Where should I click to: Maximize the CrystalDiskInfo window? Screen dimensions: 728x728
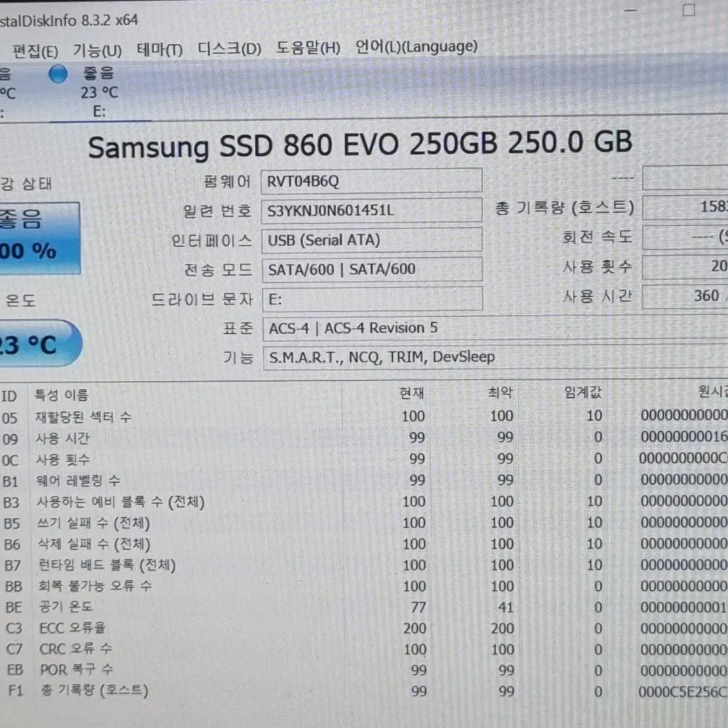click(x=689, y=10)
